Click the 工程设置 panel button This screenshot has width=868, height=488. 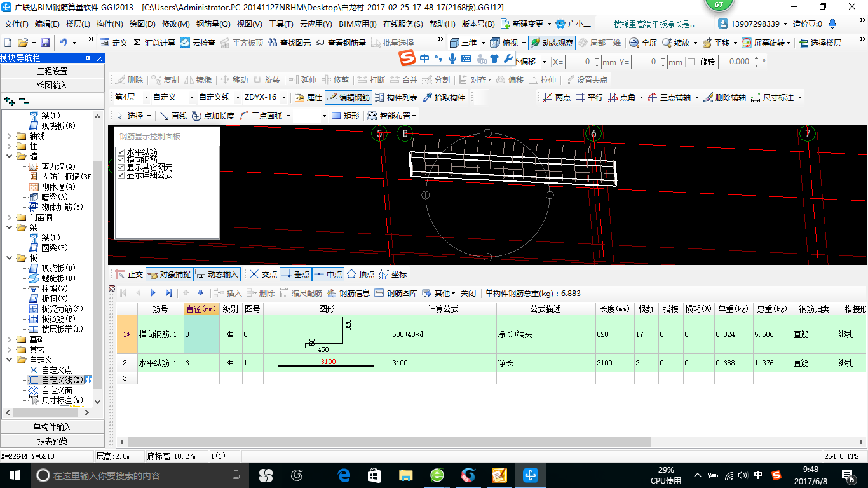52,71
